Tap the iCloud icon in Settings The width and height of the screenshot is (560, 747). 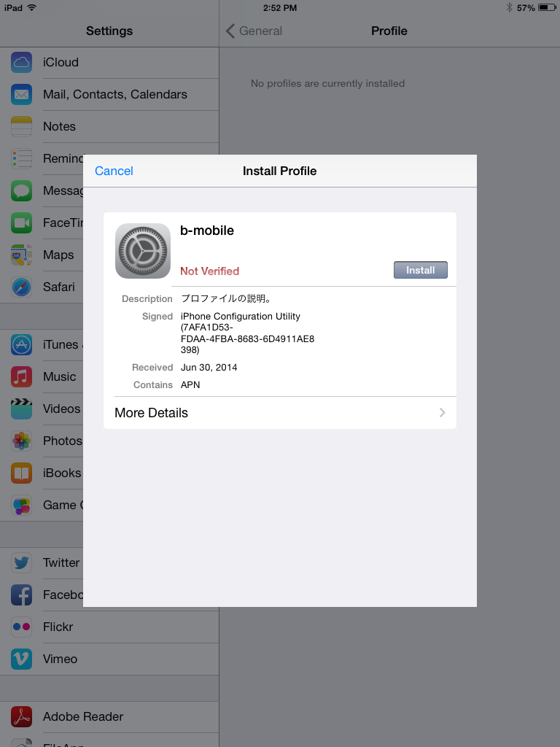(21, 63)
